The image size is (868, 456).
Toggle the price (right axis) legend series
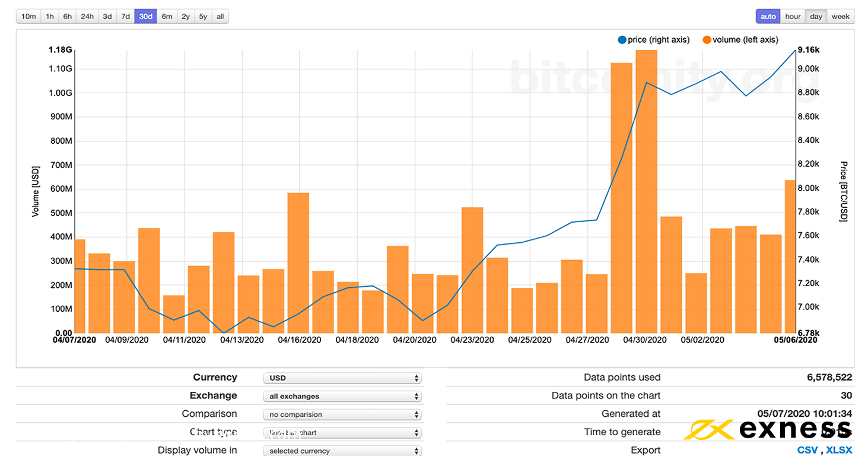[x=654, y=40]
